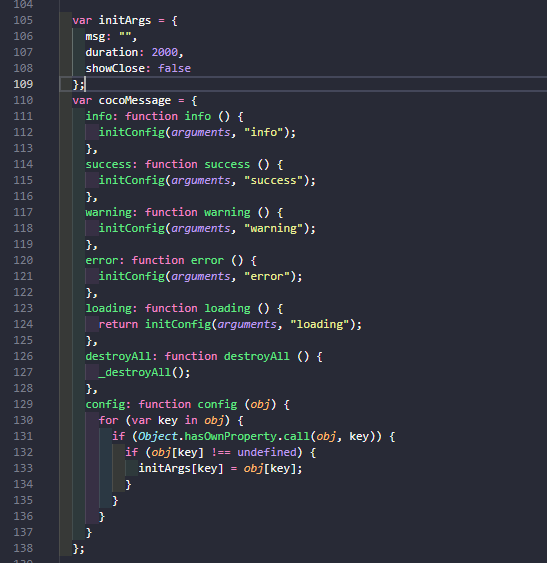Click the 'error:' property key
Image resolution: width=547 pixels, height=563 pixels.
pos(105,260)
